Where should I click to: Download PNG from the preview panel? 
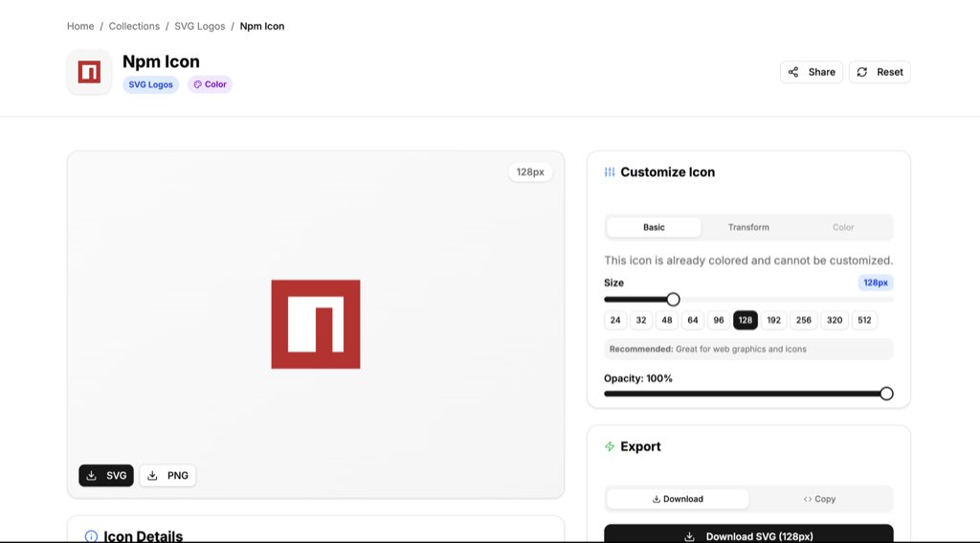click(167, 475)
